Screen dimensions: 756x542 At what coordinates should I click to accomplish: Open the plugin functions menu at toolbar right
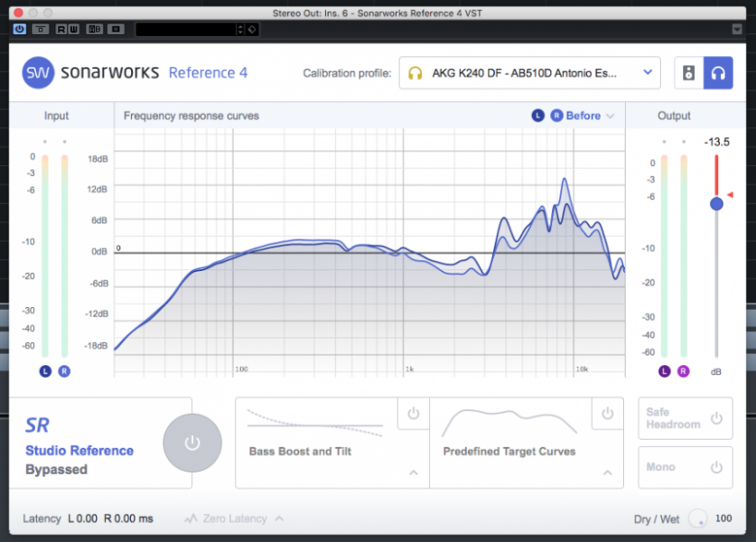click(737, 29)
